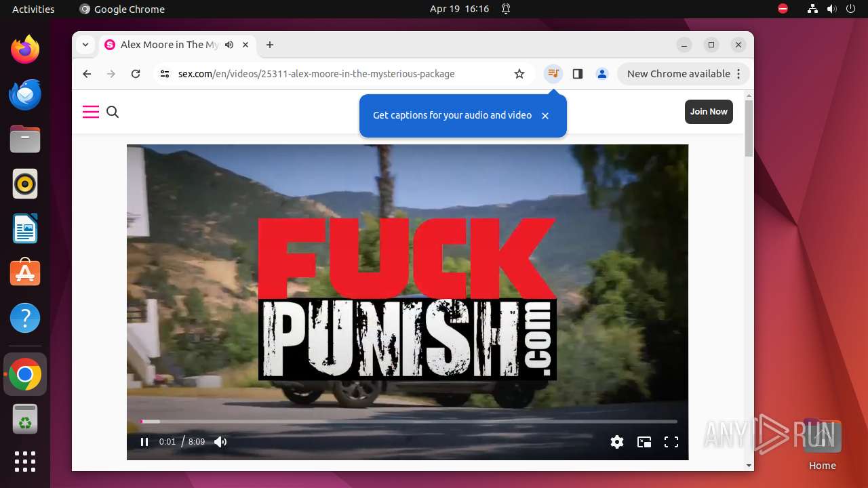The height and width of the screenshot is (488, 868).
Task: Launch Firefox from the dock
Action: coord(25,49)
